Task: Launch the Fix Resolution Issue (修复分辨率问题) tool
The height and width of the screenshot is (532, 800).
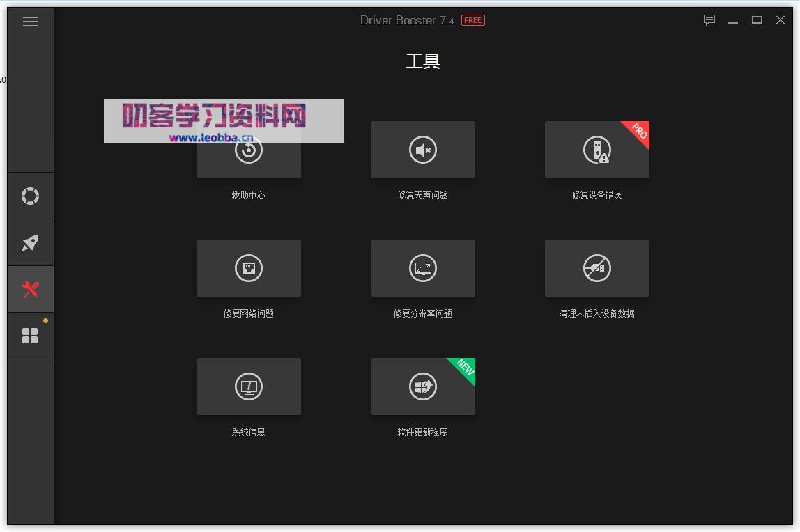Action: [x=423, y=268]
